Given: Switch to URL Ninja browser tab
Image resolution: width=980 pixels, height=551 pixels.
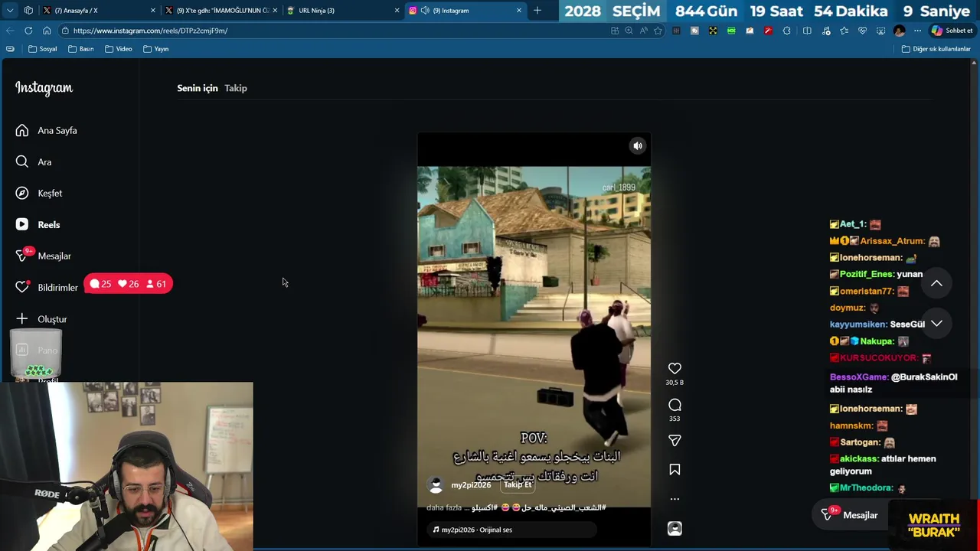Looking at the screenshot, I should coord(344,11).
